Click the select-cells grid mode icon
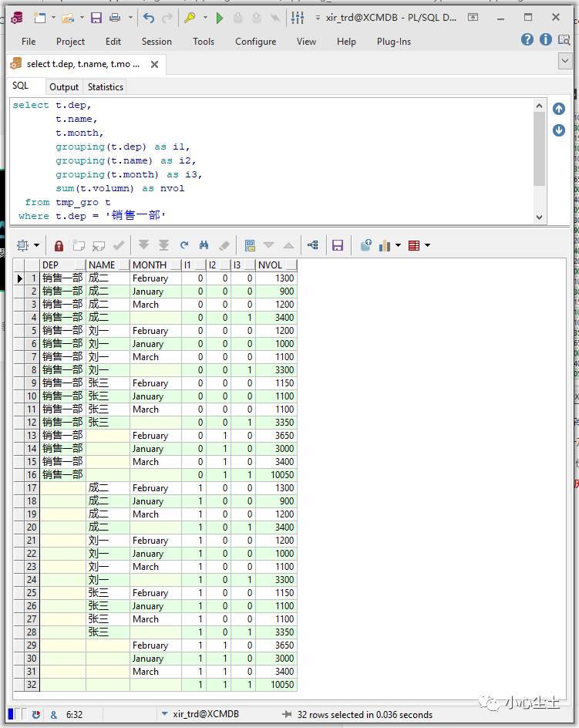 click(x=23, y=245)
